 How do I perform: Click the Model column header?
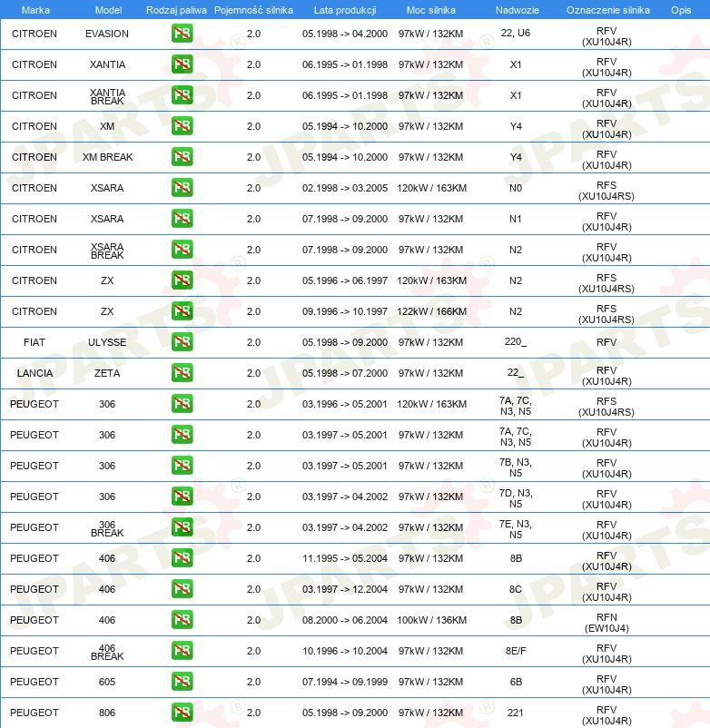[108, 10]
